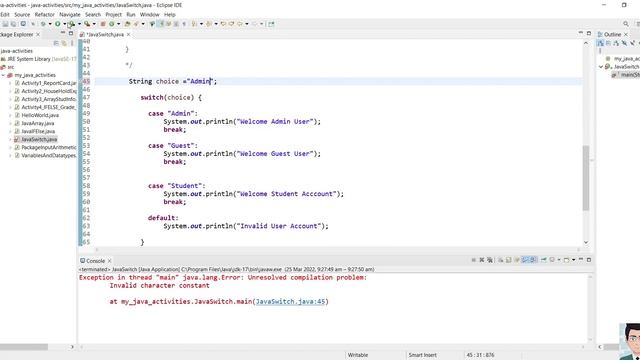Screen dimensions: 640x360
Task: Maximize the Console view
Action: [x=589, y=260]
